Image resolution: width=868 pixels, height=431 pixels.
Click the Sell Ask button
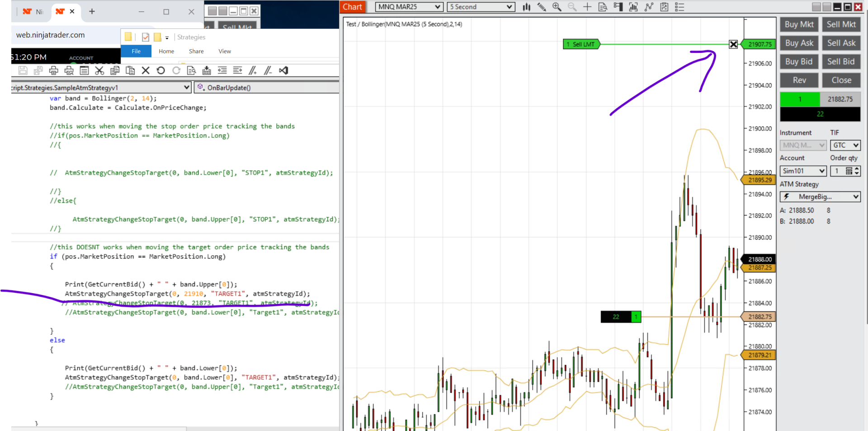(x=841, y=43)
